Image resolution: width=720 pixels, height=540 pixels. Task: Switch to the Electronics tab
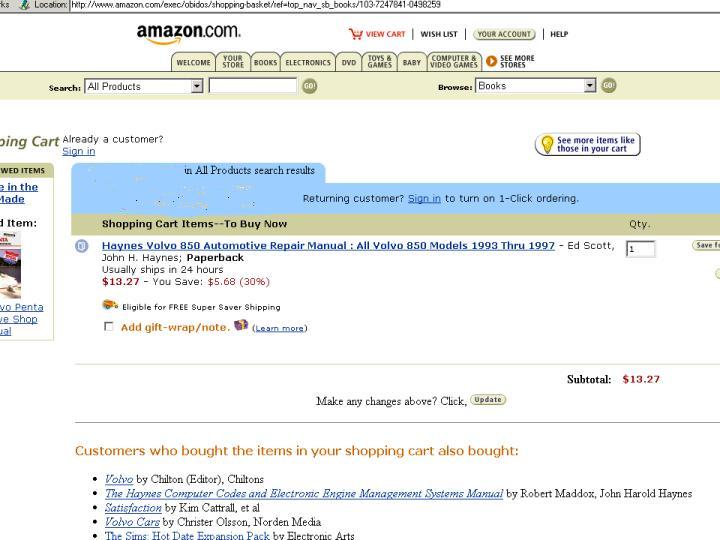tap(308, 62)
